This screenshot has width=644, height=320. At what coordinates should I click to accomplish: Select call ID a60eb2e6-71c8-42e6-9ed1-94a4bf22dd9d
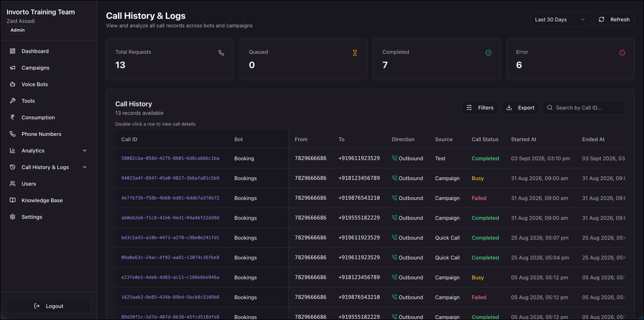click(x=170, y=218)
